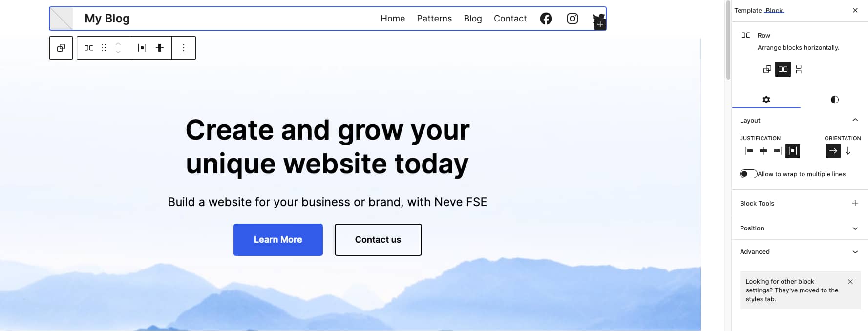The image size is (868, 331).
Task: Open the Styles half-circle tab
Action: (x=834, y=100)
